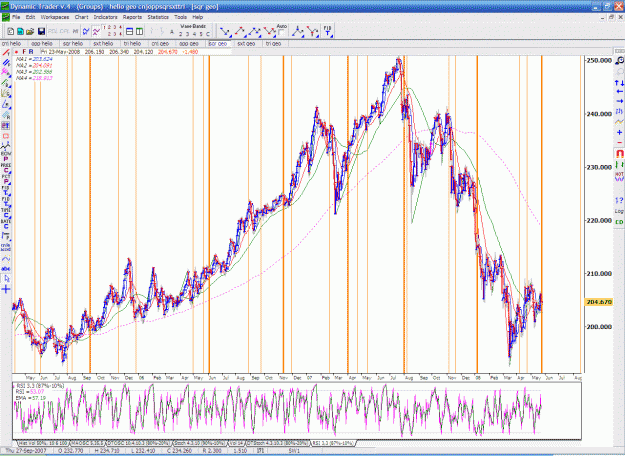Image resolution: width=625 pixels, height=456 pixels.
Task: Open the Chart menu
Action: [x=81, y=17]
